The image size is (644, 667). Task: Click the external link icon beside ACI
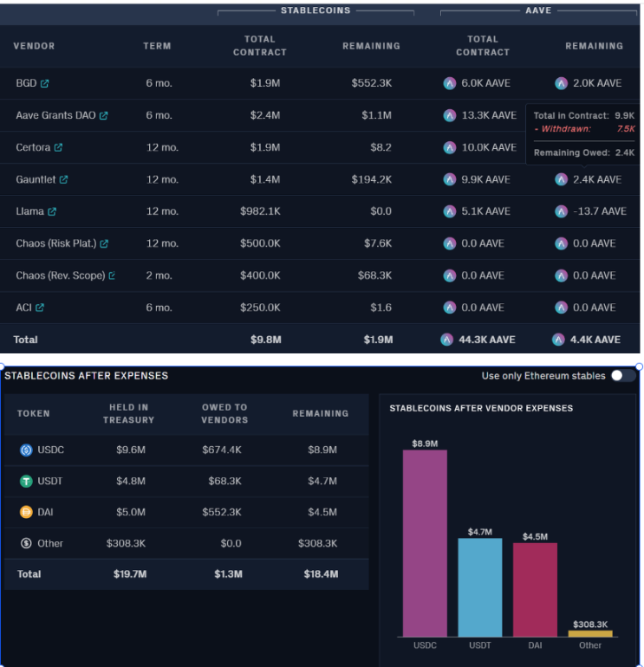click(x=40, y=308)
